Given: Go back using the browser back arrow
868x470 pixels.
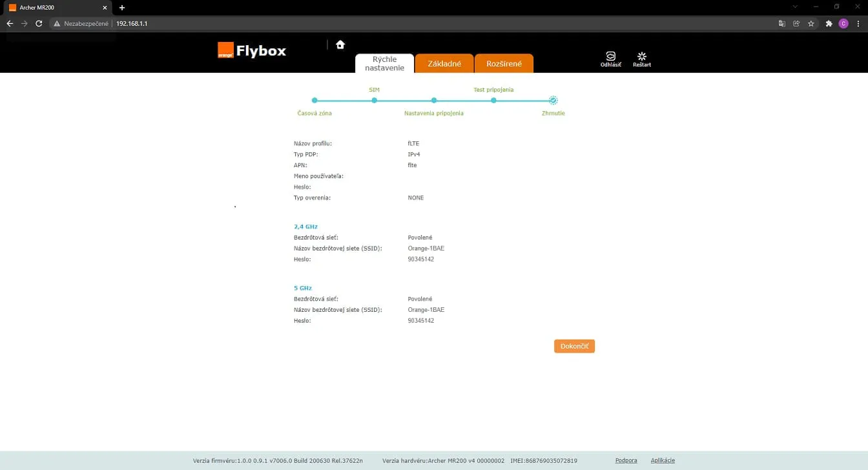Looking at the screenshot, I should [10, 23].
